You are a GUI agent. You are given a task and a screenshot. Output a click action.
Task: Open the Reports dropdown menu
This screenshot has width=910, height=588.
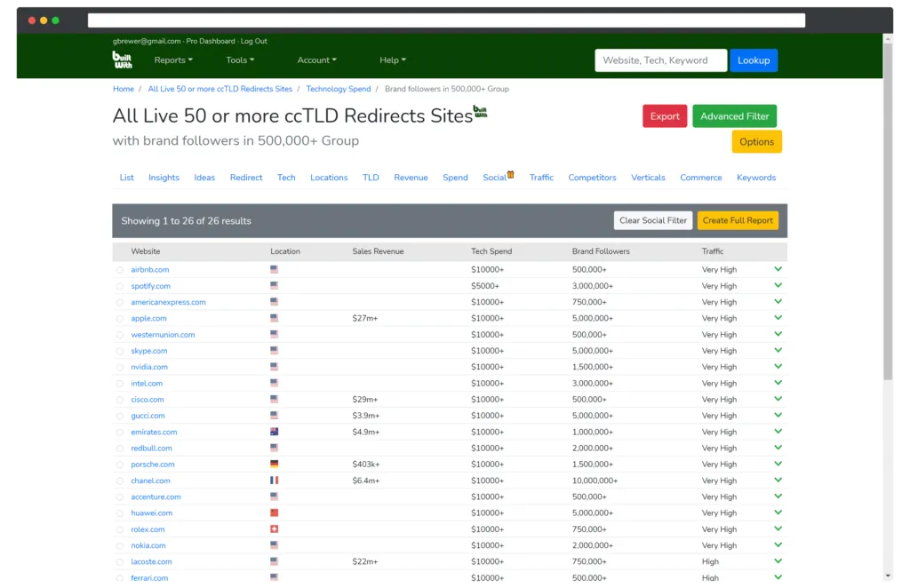coord(172,60)
